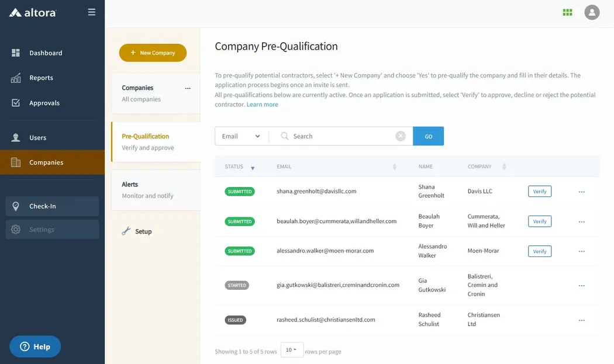Switch to All companies tab
This screenshot has height=364, width=614.
156,93
